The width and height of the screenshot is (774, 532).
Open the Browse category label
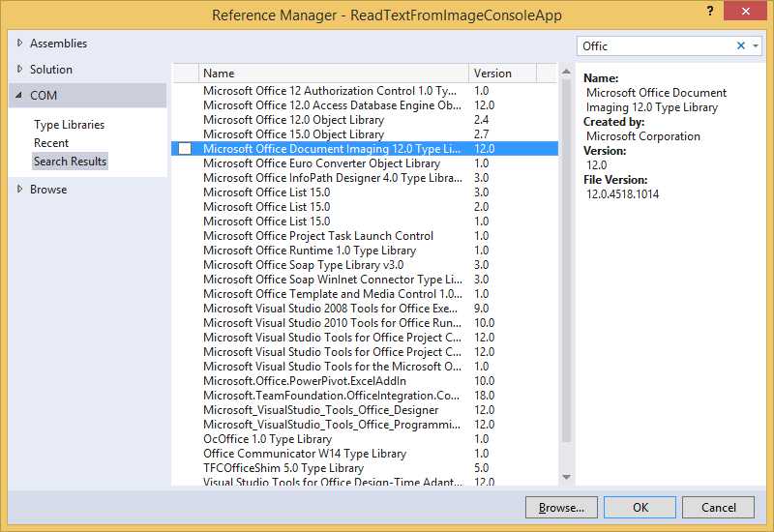pos(48,190)
